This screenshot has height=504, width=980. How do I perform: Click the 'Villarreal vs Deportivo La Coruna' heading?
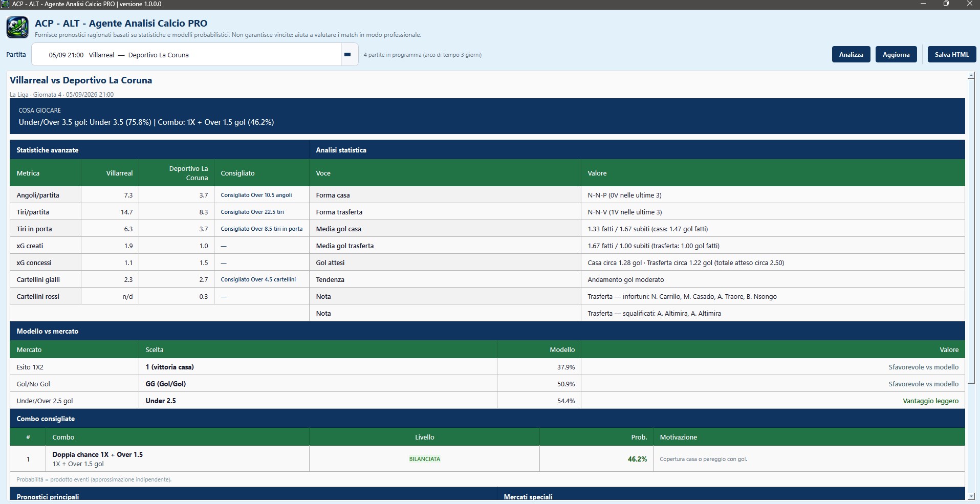(81, 80)
